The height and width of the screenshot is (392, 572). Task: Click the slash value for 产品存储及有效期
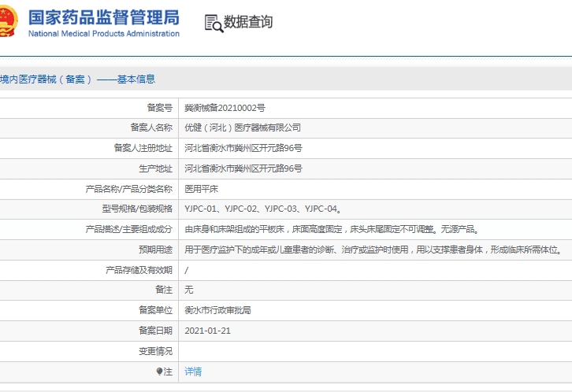[x=187, y=270]
